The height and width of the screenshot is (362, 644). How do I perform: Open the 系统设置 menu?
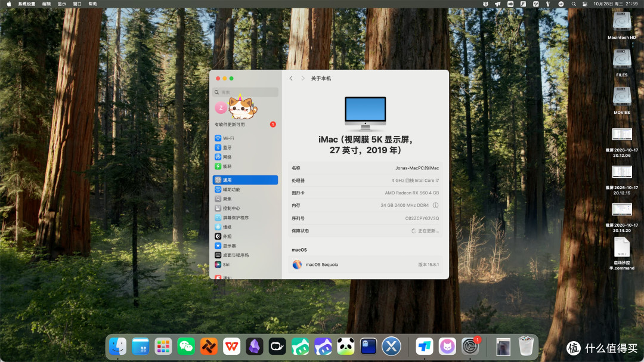click(27, 4)
